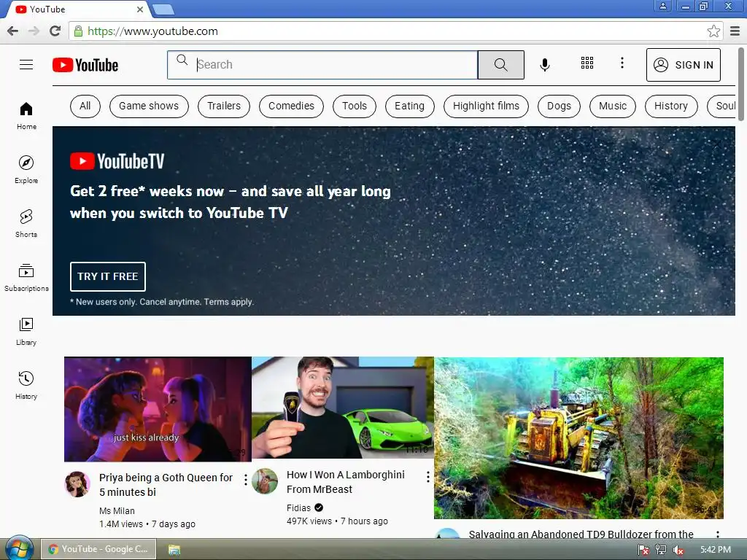Select the Comedies chip
Screen dimensions: 747x560
click(291, 106)
